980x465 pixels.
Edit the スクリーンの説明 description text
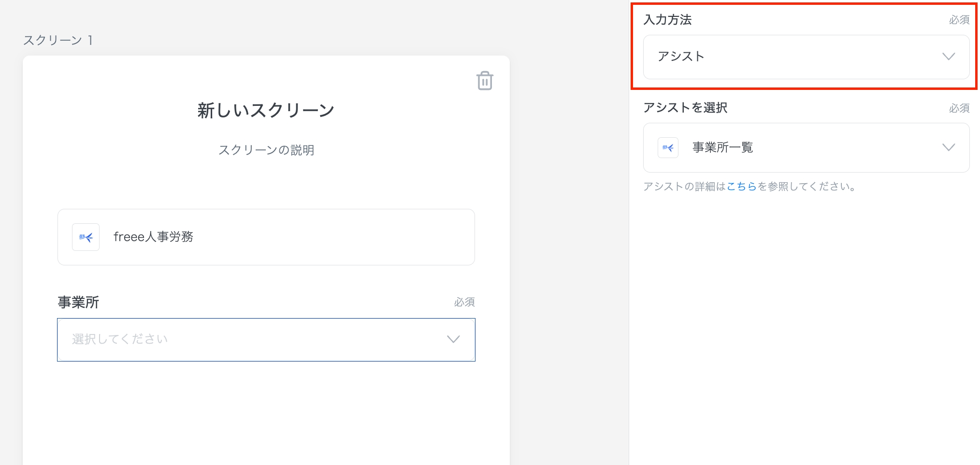[266, 150]
